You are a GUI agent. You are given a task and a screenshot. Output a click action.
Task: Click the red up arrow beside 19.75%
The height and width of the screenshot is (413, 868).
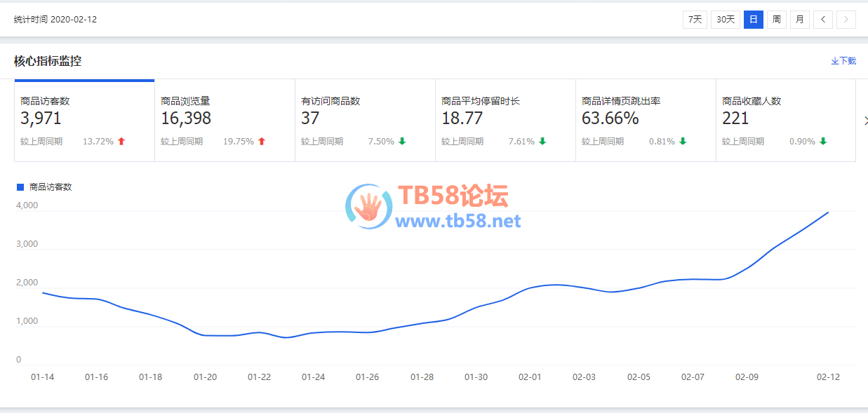pyautogui.click(x=262, y=142)
